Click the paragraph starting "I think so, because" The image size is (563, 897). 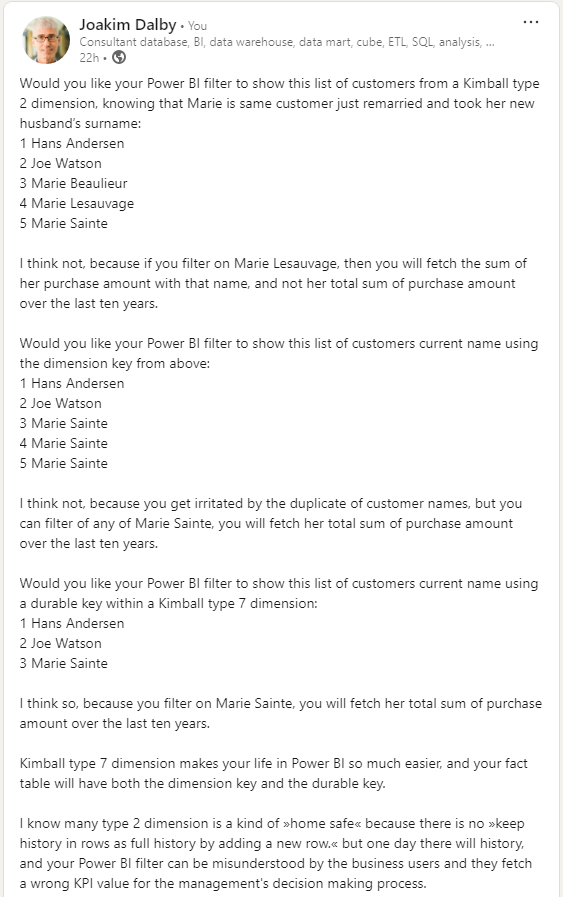pyautogui.click(x=280, y=713)
